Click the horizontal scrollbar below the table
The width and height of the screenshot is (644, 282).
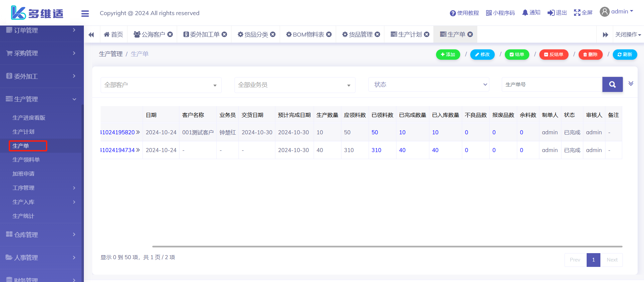pyautogui.click(x=387, y=246)
